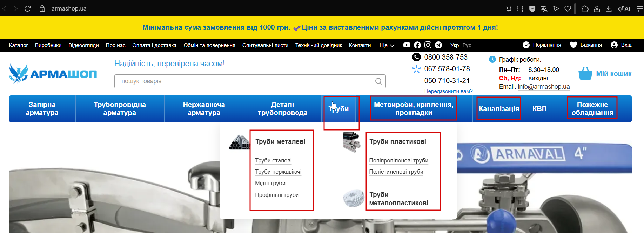The width and height of the screenshot is (644, 233).
Task: Click the send arrow icon in the browser toolbar
Action: pos(556,9)
